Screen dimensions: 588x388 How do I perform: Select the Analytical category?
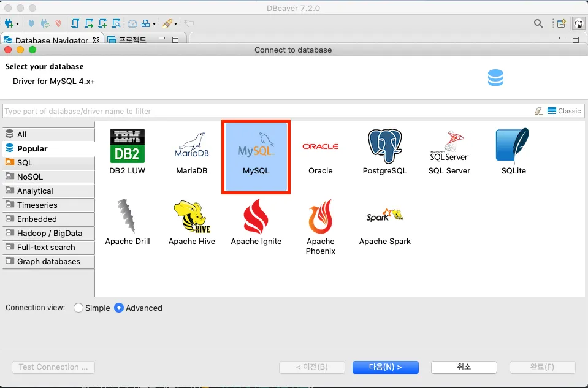[x=49, y=191]
